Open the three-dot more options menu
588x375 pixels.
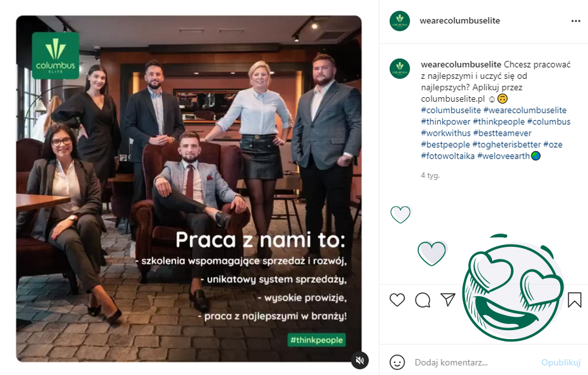coord(575,21)
